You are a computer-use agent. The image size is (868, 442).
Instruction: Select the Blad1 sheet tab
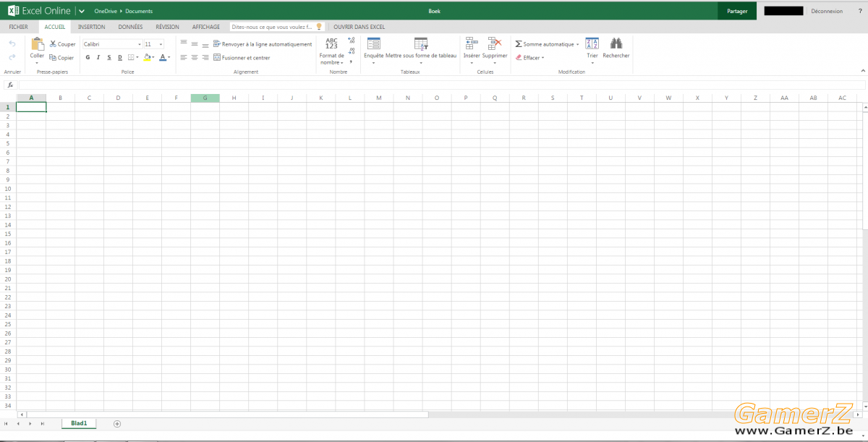tap(79, 423)
